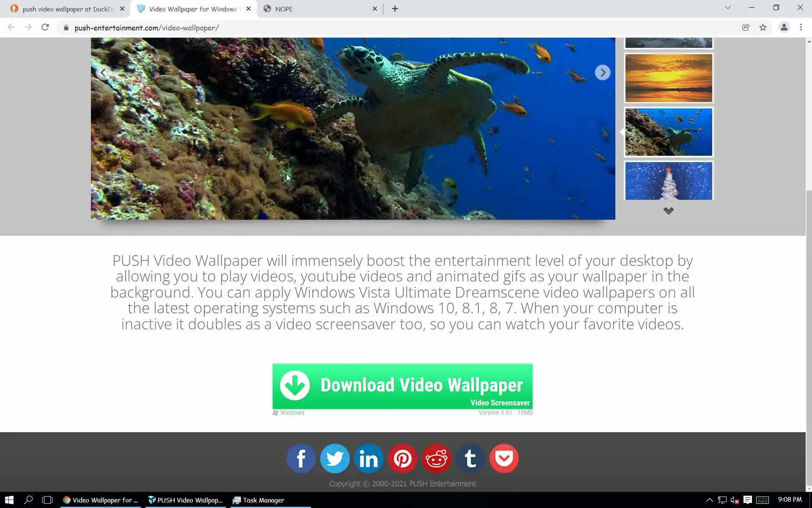Viewport: 812px width, 508px height.
Task: Save page with Pocket icon
Action: 504,458
